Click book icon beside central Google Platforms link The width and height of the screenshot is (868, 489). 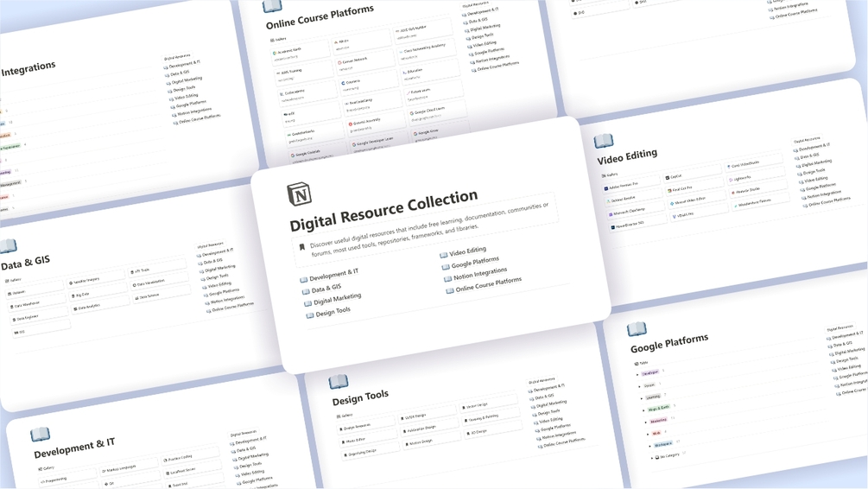[x=446, y=266]
